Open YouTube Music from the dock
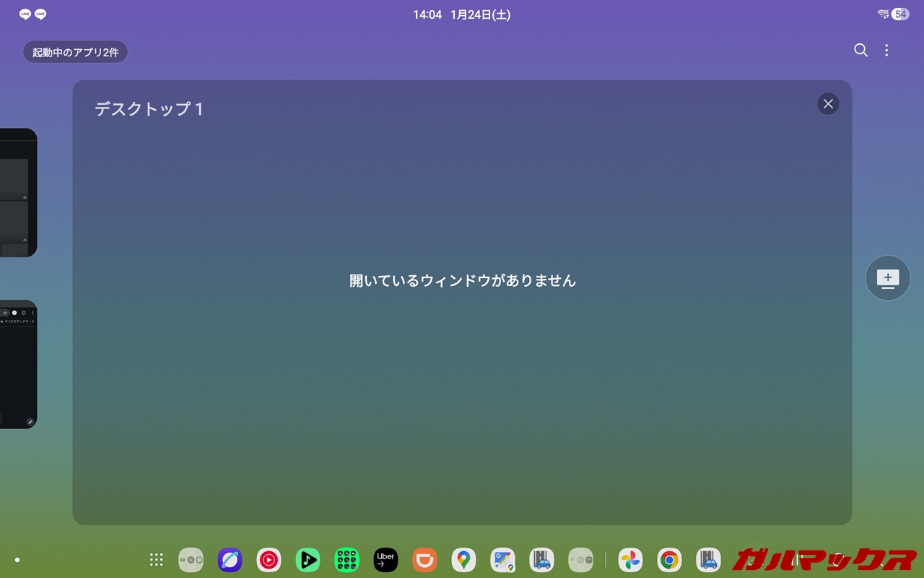Screen dimensions: 924x578 point(269,560)
